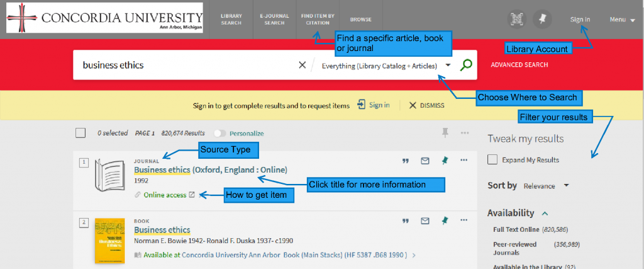The width and height of the screenshot is (644, 269).
Task: Pin the Norman Bowie book result
Action: coord(445,221)
